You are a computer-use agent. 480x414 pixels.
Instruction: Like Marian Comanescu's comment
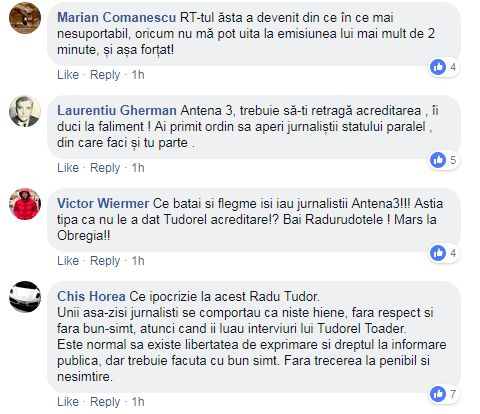coord(68,75)
